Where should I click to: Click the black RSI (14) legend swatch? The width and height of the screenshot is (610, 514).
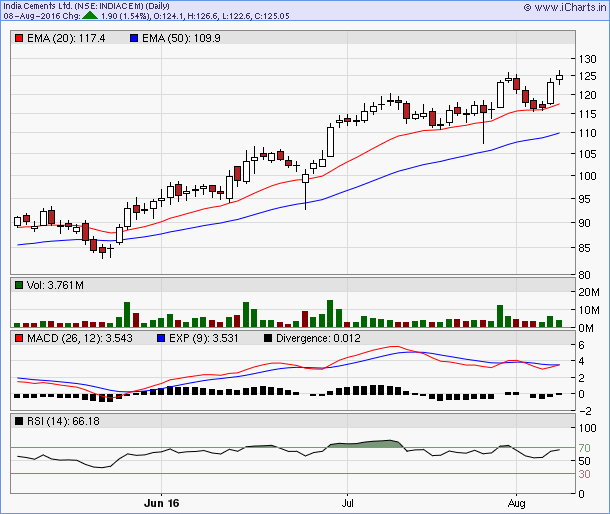click(19, 421)
